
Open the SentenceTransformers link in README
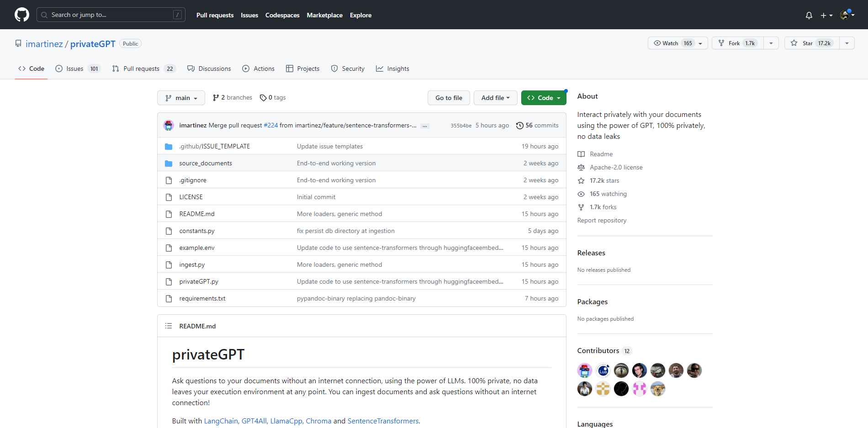pos(383,421)
